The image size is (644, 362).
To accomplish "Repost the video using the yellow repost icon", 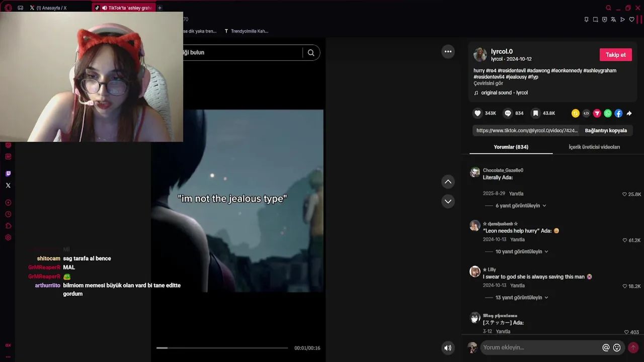I will point(576,113).
